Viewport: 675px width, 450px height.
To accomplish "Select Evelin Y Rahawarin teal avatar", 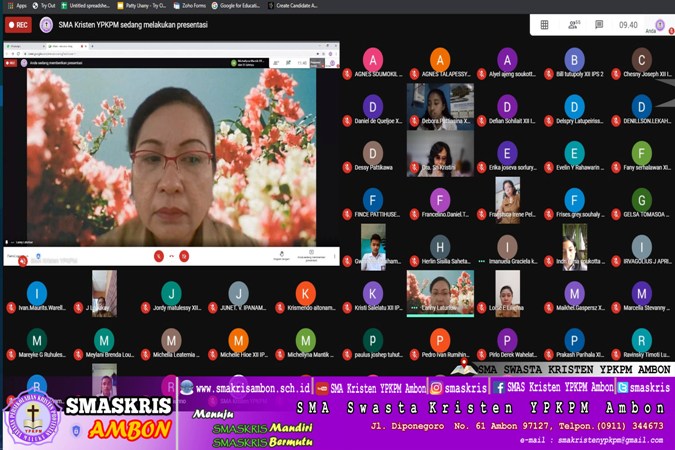I will 574,153.
